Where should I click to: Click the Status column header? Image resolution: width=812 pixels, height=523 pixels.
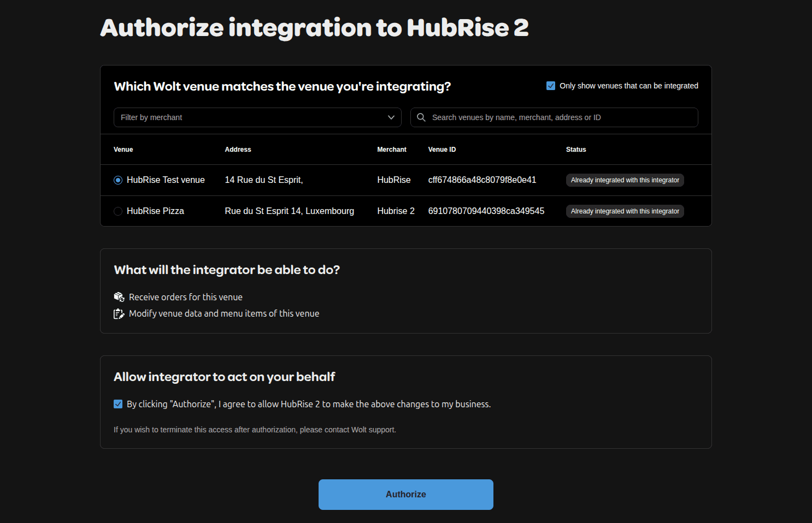click(576, 150)
